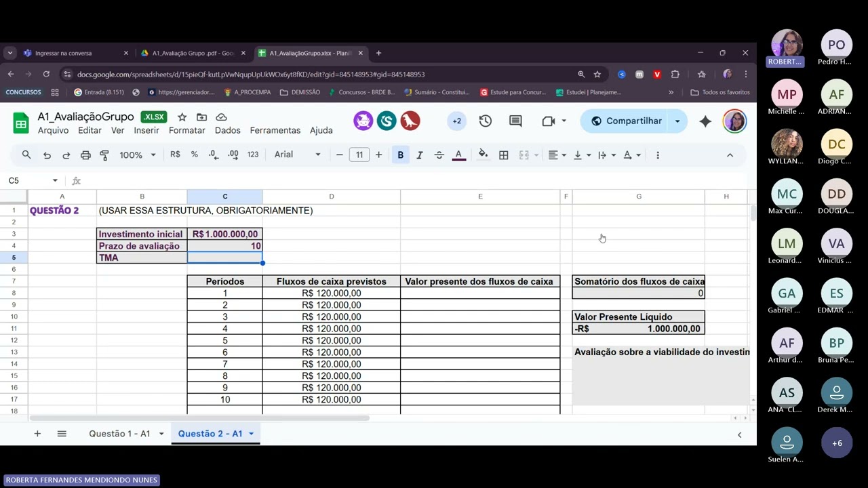This screenshot has width=868, height=488.
Task: Edit the font size field
Action: [359, 155]
